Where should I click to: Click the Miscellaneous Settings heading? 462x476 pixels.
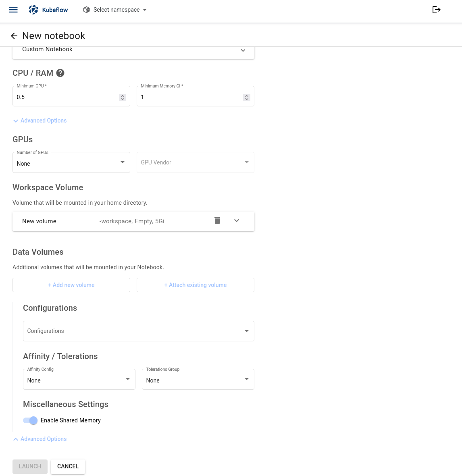[x=66, y=404]
